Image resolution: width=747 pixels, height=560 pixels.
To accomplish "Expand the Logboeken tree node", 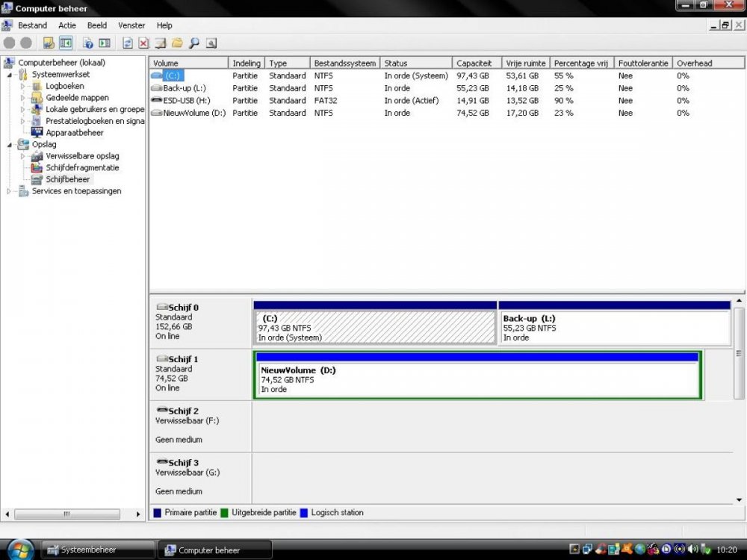I will [24, 87].
